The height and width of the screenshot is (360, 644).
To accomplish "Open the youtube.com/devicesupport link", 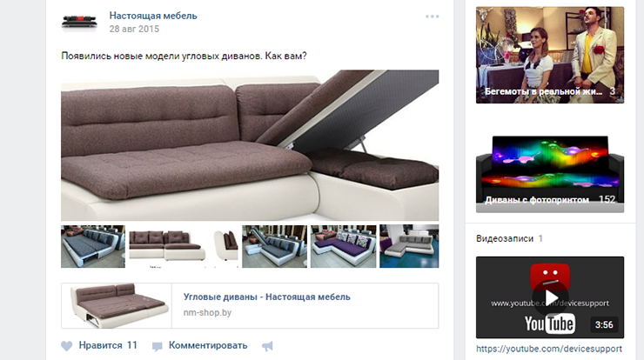I will click(549, 349).
